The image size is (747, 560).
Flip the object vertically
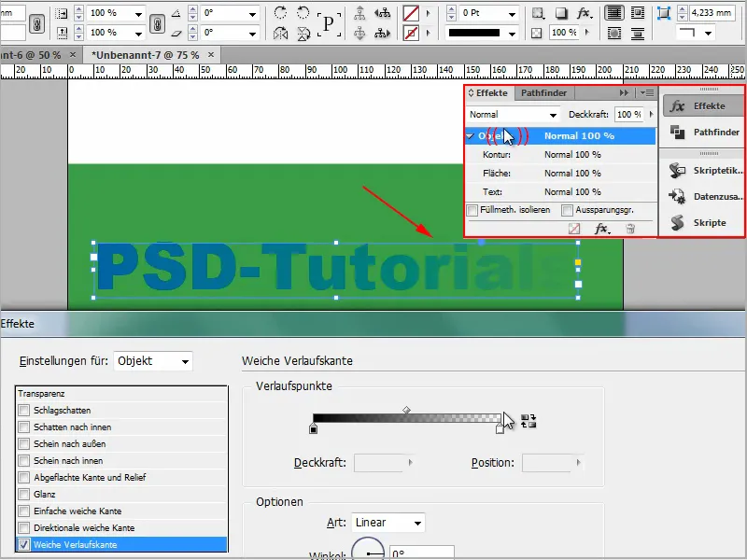pyautogui.click(x=303, y=33)
